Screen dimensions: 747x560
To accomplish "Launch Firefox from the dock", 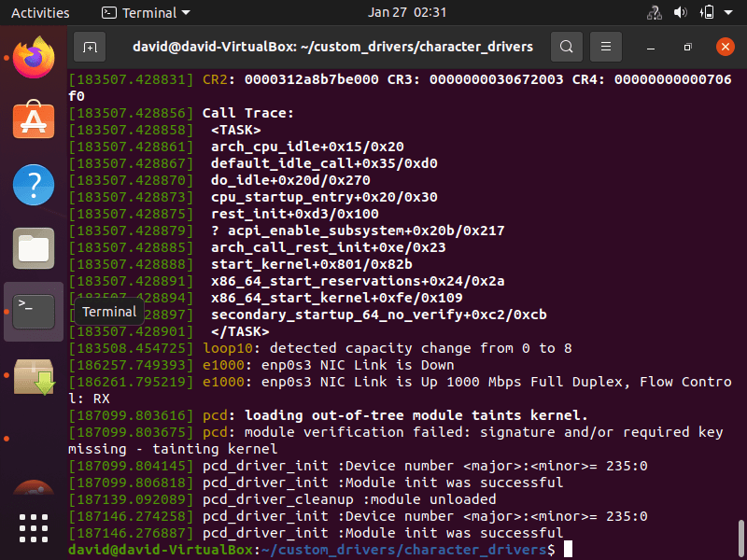I will pos(34,56).
